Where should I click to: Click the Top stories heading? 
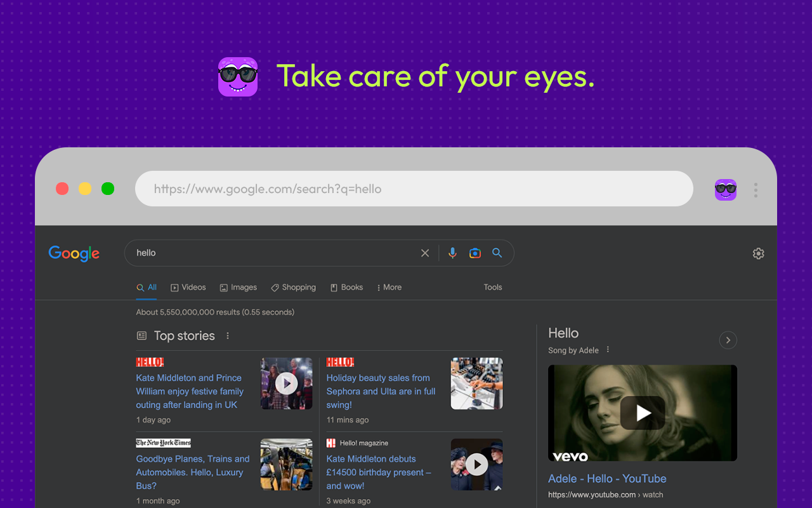point(185,336)
